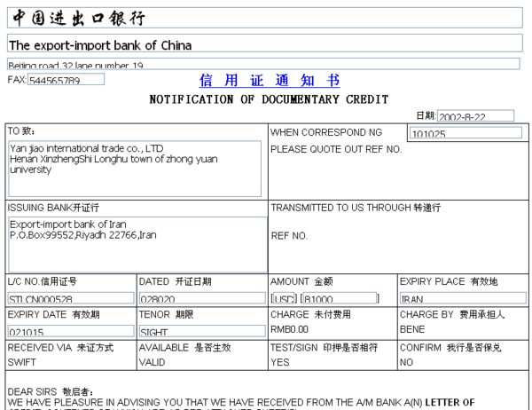Click the SWIFT received-via value
This screenshot has height=410, width=532.
pos(23,362)
